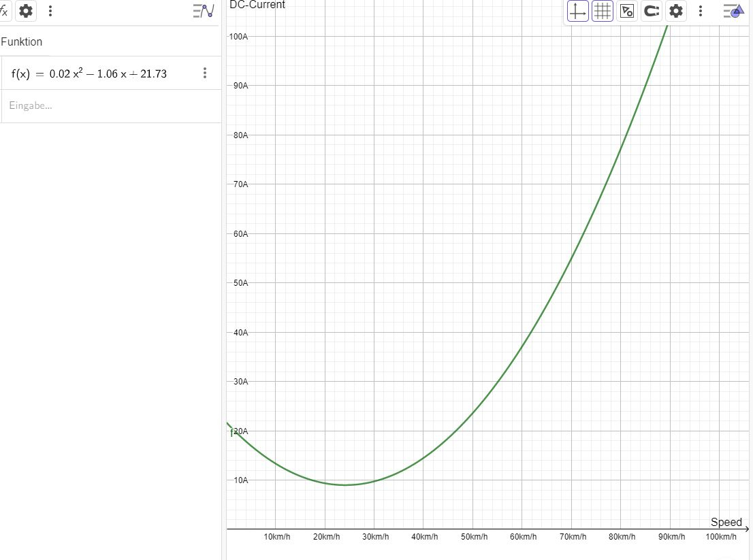Click the 50km/h tick label
753x560 pixels.
[x=474, y=538]
